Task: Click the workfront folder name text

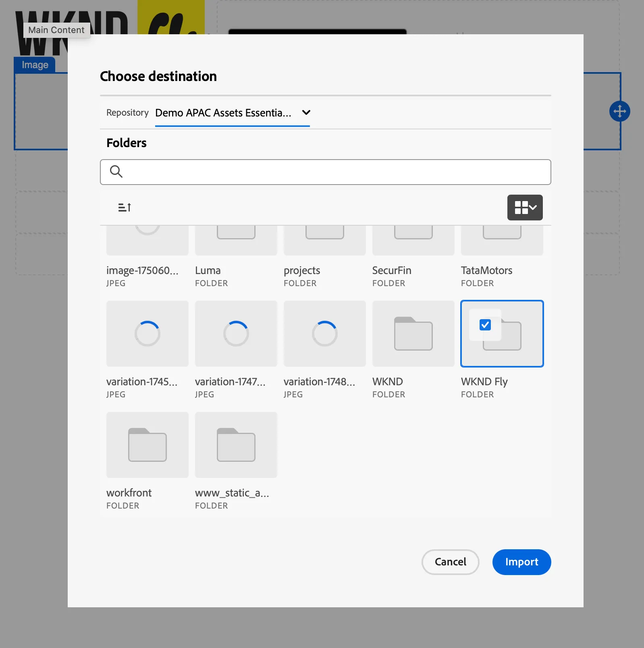Action: (129, 493)
